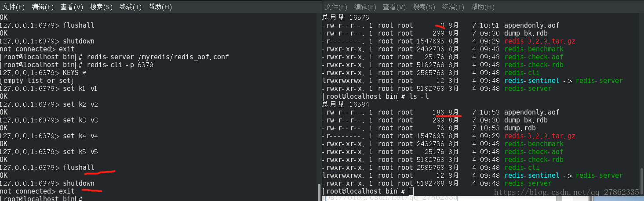This screenshot has height=201, width=644.
Task: Click the 总用量 16584 line
Action: point(346,104)
